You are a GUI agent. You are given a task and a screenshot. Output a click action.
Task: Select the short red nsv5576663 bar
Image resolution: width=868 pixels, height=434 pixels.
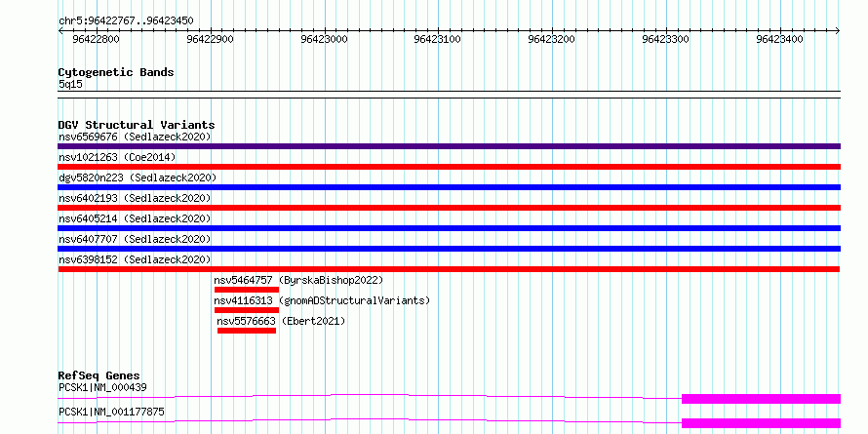pyautogui.click(x=247, y=331)
